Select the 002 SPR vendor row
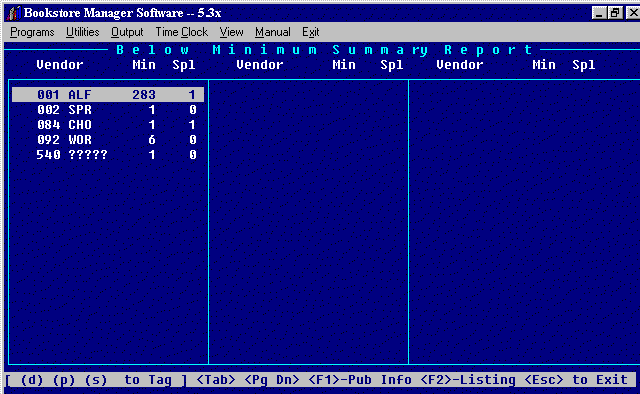Screen dimensions: 640x394 [108, 110]
